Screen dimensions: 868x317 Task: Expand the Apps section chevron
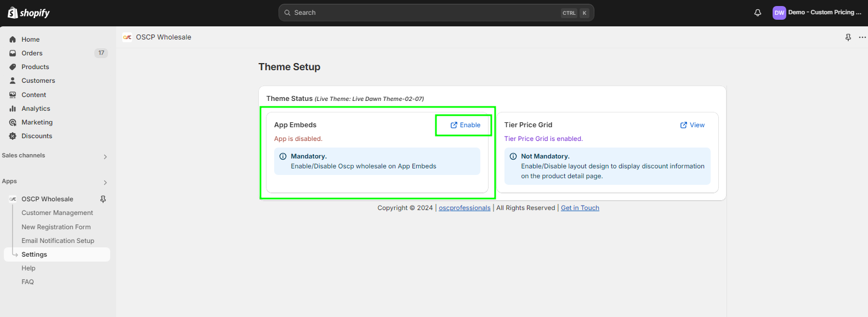click(105, 183)
